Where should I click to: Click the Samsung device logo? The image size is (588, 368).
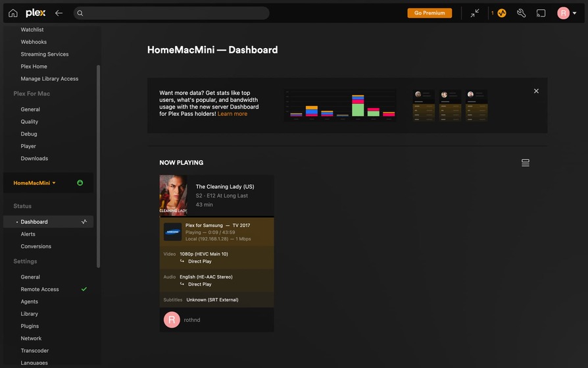pyautogui.click(x=172, y=232)
